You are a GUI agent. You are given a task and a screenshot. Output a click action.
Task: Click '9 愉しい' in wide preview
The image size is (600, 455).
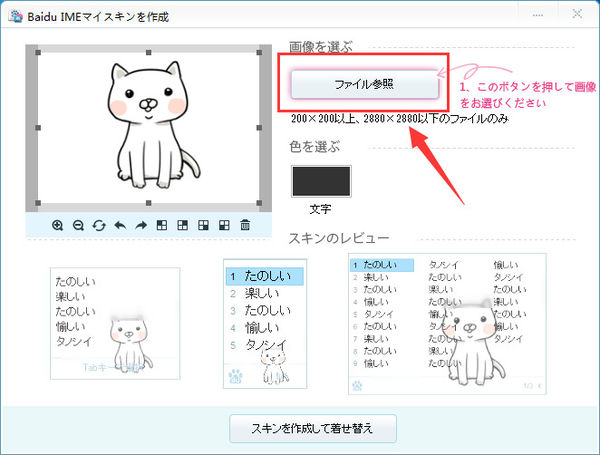point(370,363)
